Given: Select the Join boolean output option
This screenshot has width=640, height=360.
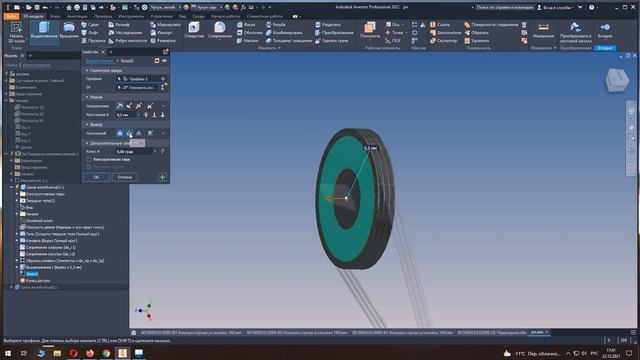Looking at the screenshot, I should (x=120, y=133).
